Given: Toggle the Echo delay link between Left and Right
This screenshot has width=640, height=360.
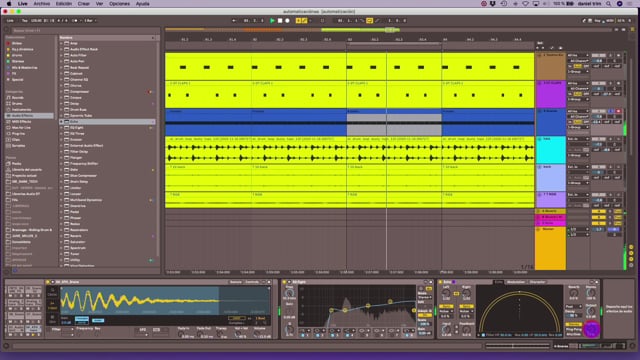Looking at the screenshot, I should [x=456, y=293].
